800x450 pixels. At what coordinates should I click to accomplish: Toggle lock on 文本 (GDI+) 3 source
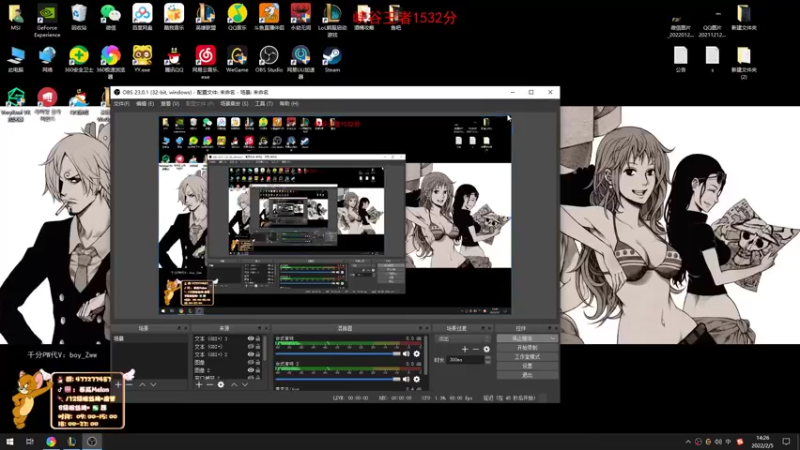tap(258, 338)
